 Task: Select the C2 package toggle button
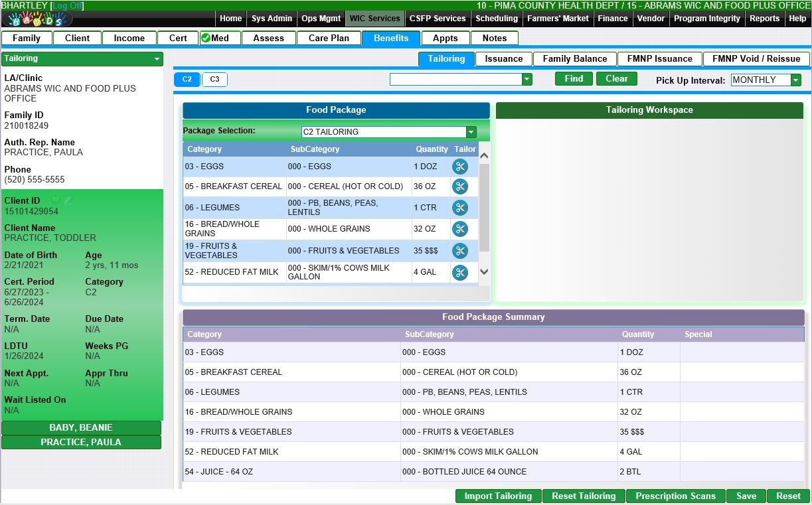(x=187, y=80)
